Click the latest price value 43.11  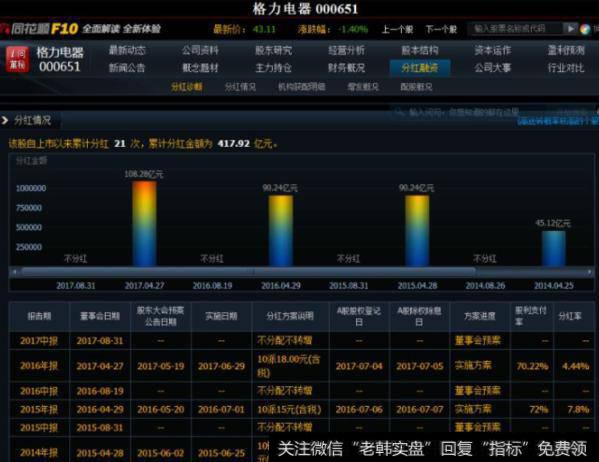[x=264, y=29]
